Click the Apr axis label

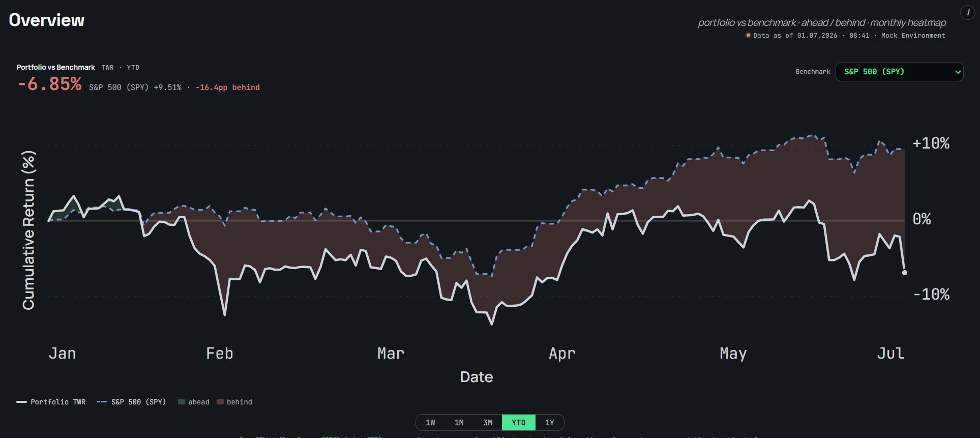[x=562, y=353]
